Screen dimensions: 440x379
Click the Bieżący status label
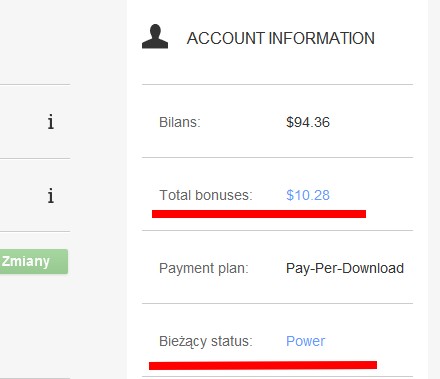click(x=206, y=342)
